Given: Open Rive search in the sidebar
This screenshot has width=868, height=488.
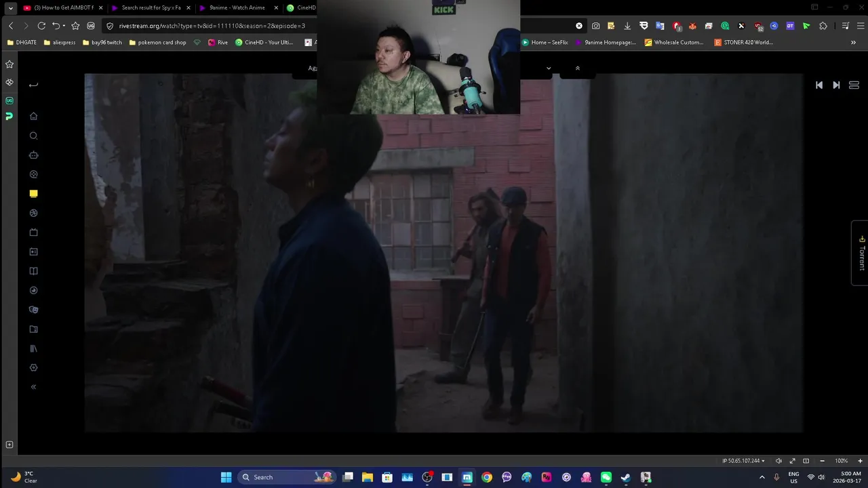Looking at the screenshot, I should (x=33, y=136).
